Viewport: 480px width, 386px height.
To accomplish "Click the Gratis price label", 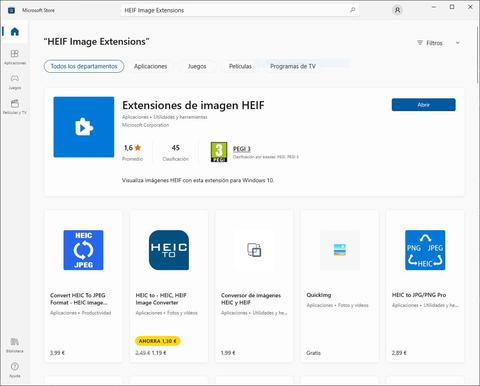I will tap(313, 353).
